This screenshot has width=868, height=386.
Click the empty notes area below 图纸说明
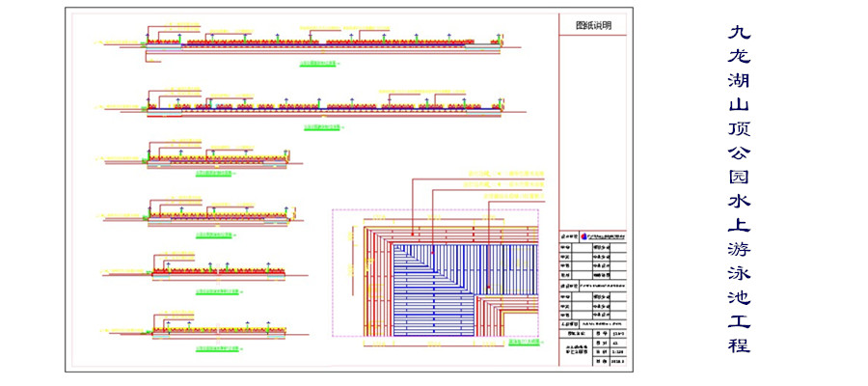pos(592,125)
